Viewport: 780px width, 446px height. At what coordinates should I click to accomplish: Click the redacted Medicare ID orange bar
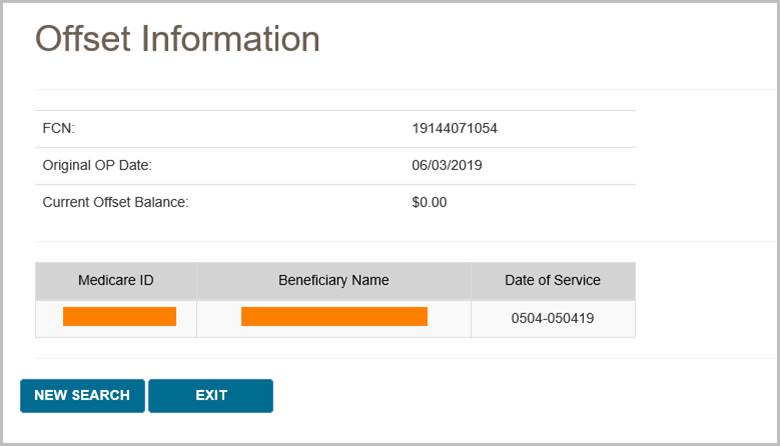[x=119, y=317]
